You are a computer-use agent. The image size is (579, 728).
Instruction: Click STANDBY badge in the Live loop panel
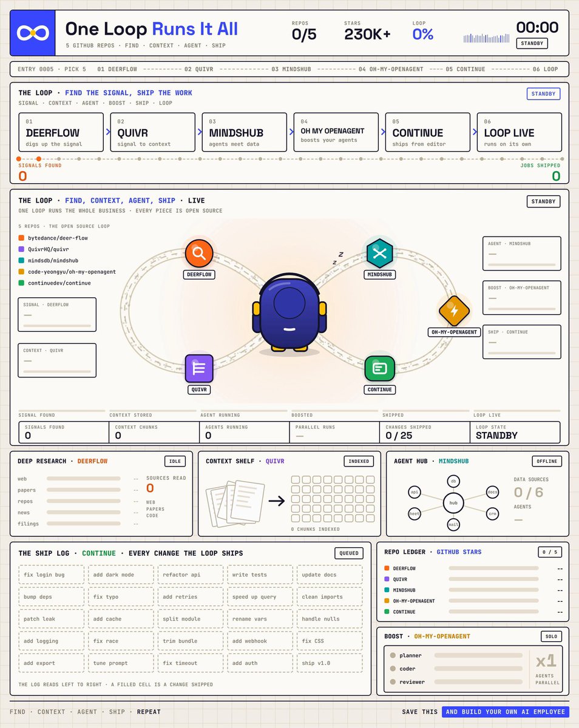[543, 201]
